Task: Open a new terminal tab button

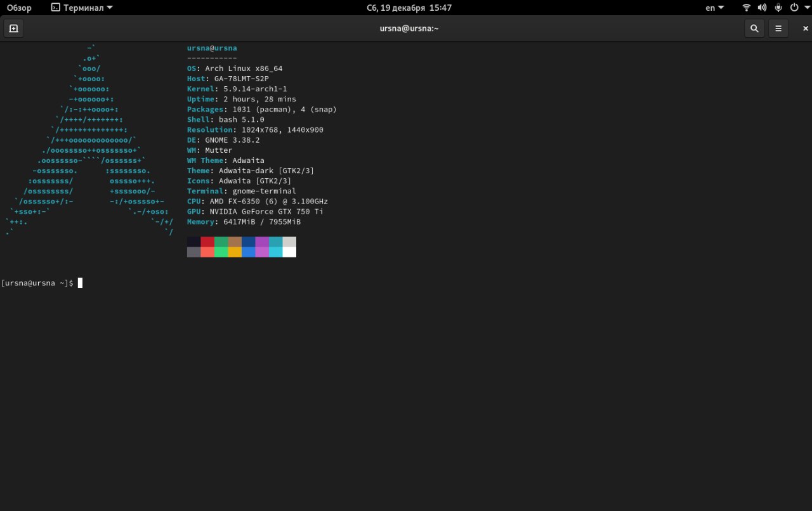Action: click(x=13, y=29)
